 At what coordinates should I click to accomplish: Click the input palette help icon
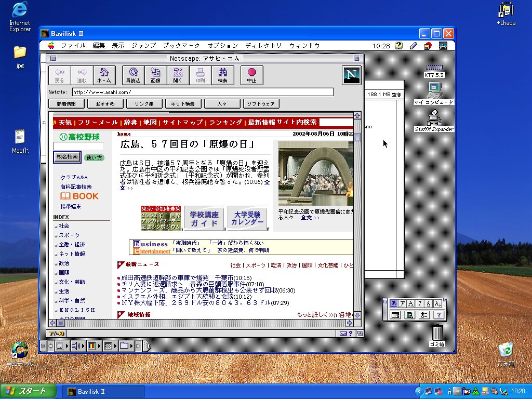(438, 315)
